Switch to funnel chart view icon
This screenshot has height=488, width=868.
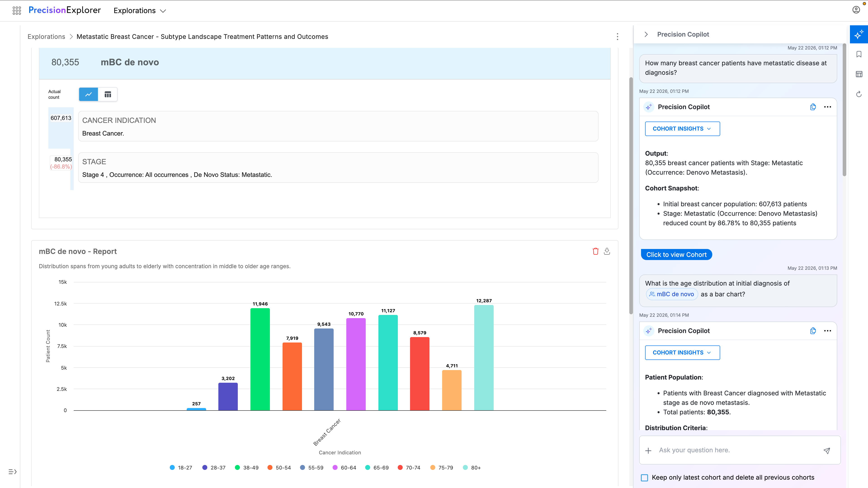(x=88, y=94)
